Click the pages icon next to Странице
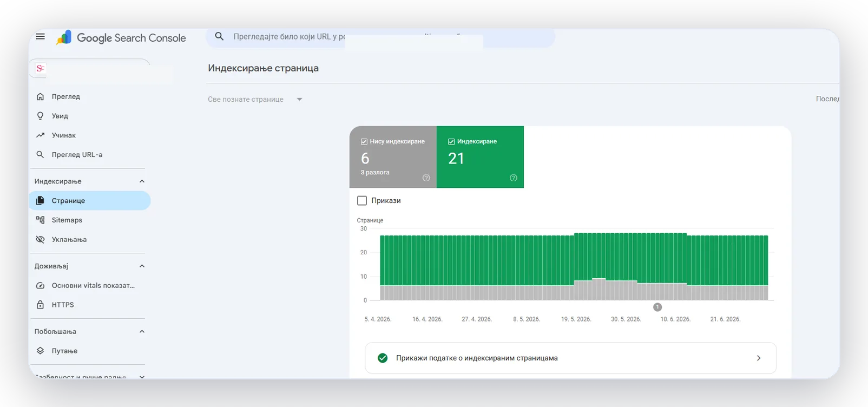 pyautogui.click(x=40, y=201)
